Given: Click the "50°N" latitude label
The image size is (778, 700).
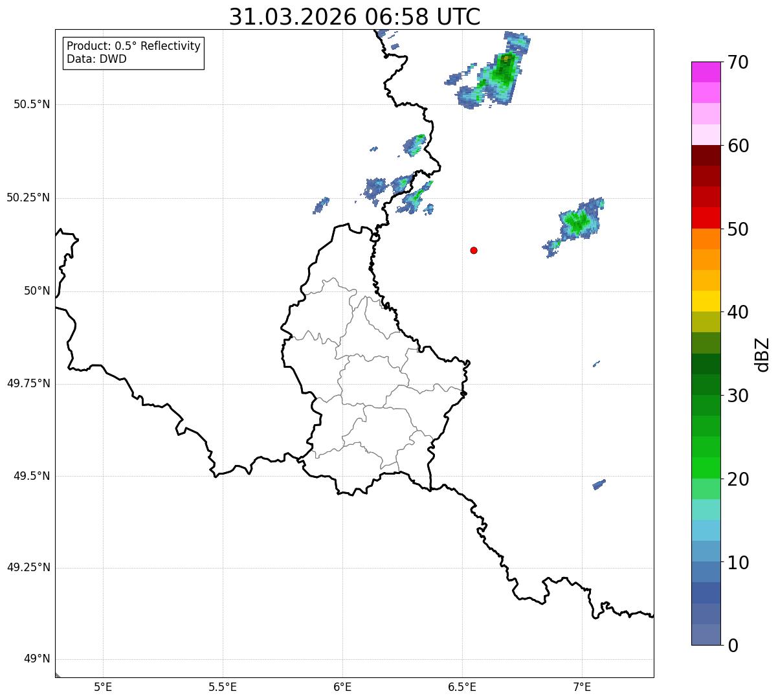Looking at the screenshot, I should pos(38,291).
